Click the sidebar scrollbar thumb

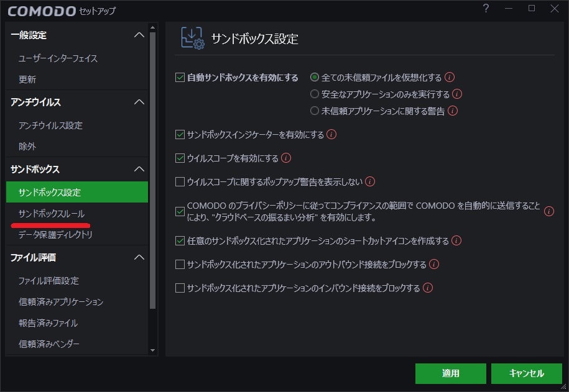[153, 170]
